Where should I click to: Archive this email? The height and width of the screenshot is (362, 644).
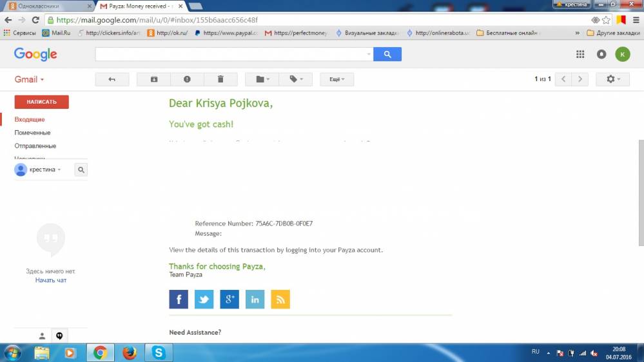pyautogui.click(x=153, y=79)
